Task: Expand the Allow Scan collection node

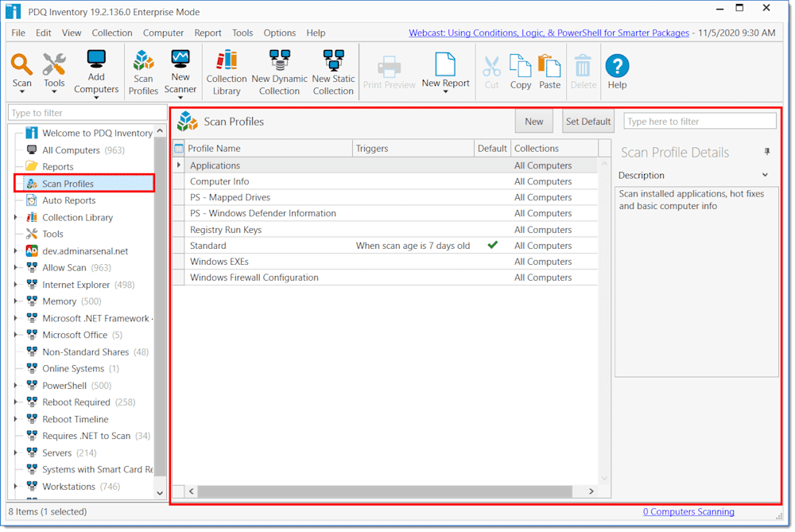Action: tap(15, 268)
